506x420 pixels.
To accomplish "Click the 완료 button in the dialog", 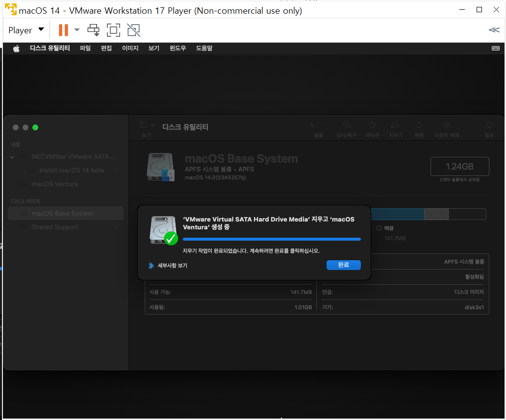I will click(343, 265).
